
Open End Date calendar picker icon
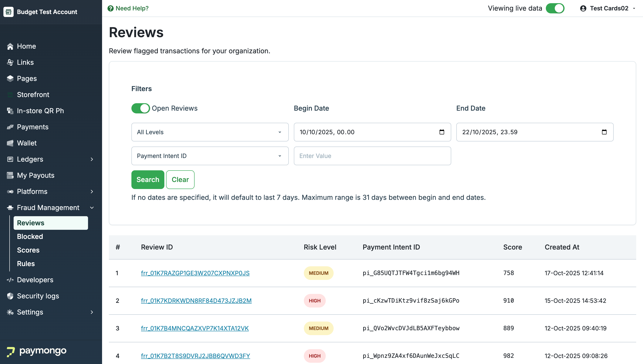[604, 132]
